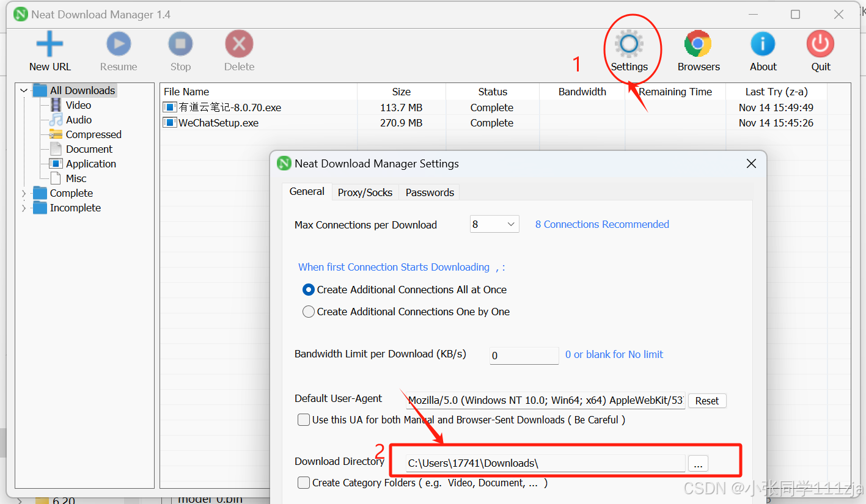Click the Default User-Agent text field
866x504 pixels.
coord(546,401)
